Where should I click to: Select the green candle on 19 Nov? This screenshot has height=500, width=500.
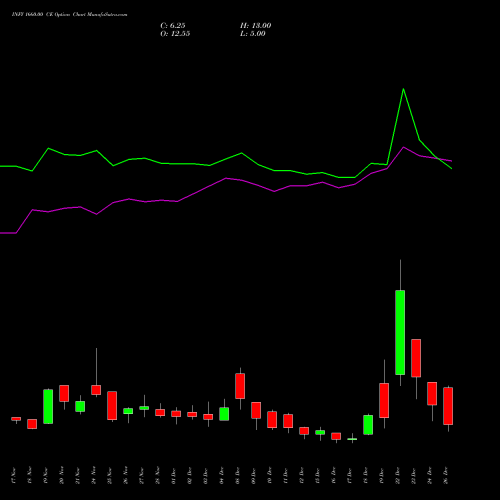click(48, 406)
